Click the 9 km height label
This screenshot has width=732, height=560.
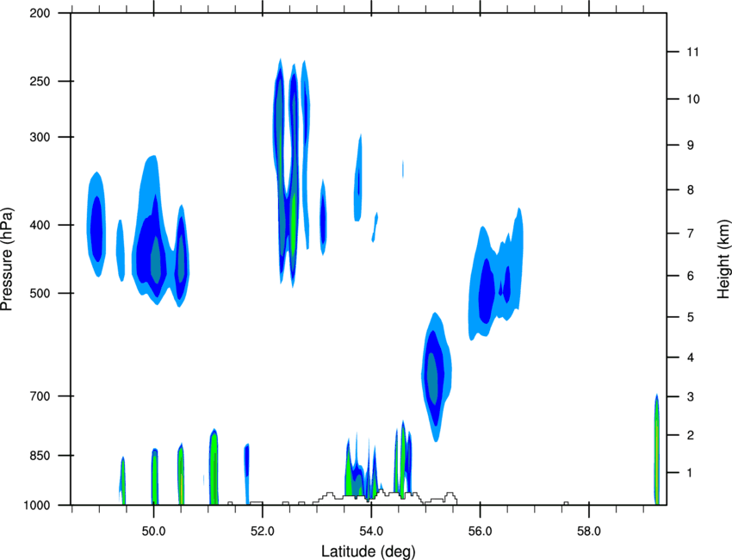pyautogui.click(x=690, y=146)
